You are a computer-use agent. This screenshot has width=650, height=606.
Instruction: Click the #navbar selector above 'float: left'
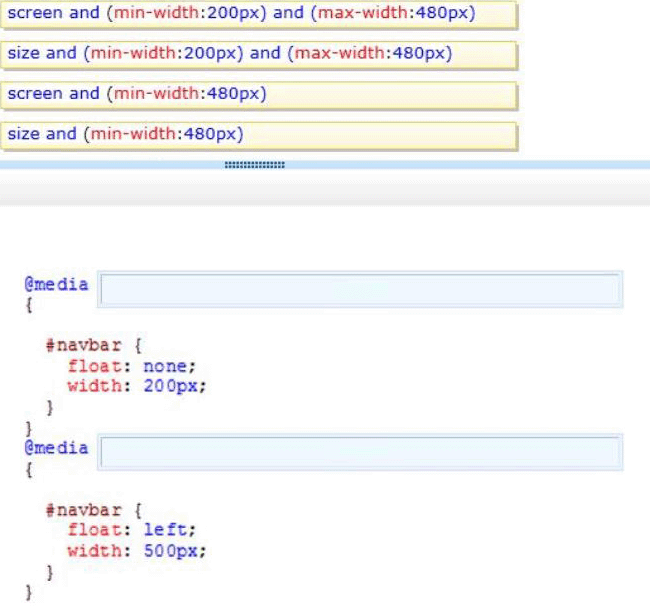pyautogui.click(x=82, y=509)
